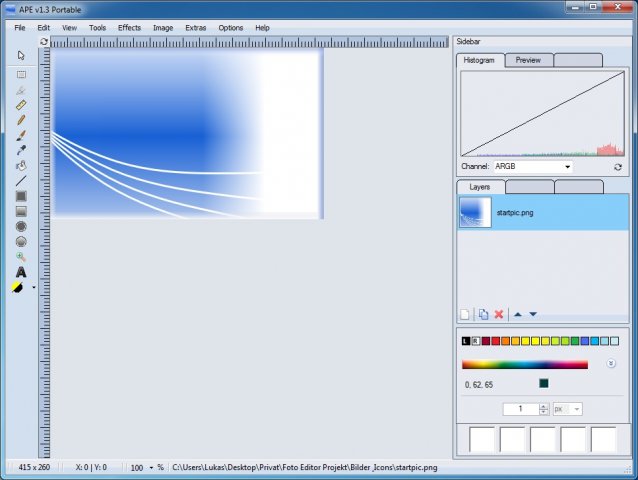This screenshot has height=480, width=638.
Task: Click the yellow and black color circle
Action: pos(17,287)
